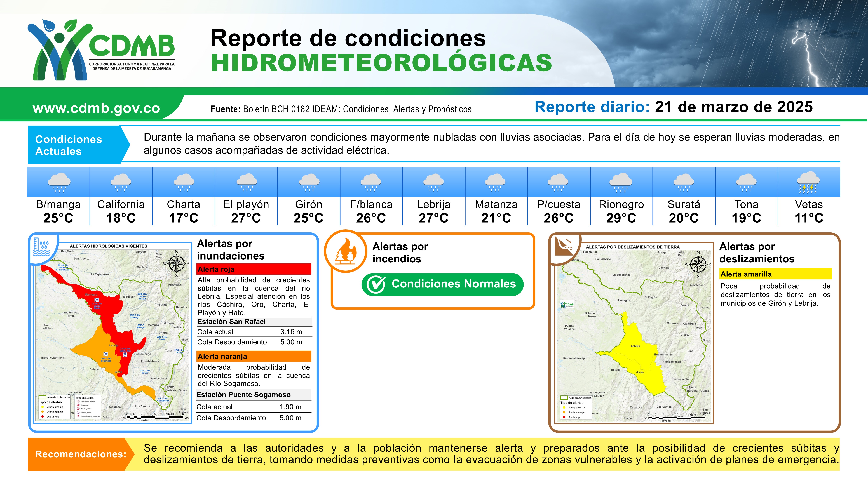
Task: Click the landslide map compass rose
Action: click(698, 264)
